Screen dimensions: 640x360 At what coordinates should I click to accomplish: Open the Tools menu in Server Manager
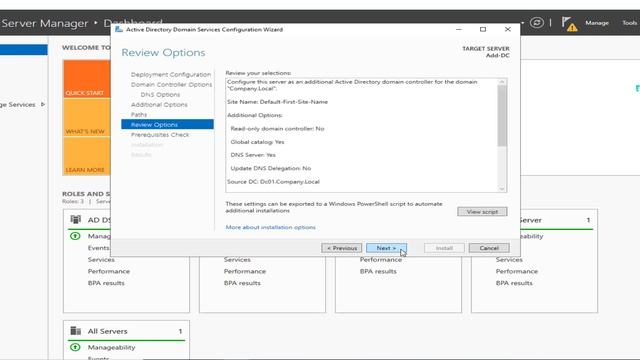tap(630, 23)
